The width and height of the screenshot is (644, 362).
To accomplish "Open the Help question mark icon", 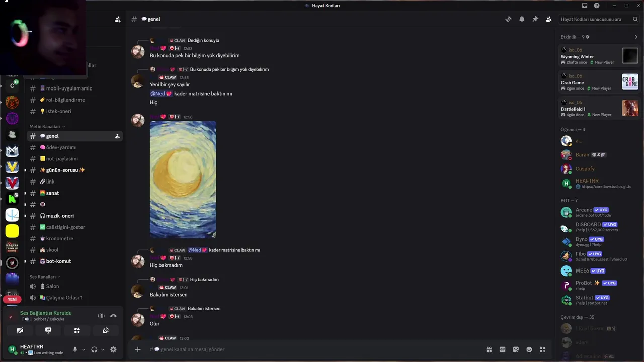I will click(597, 6).
